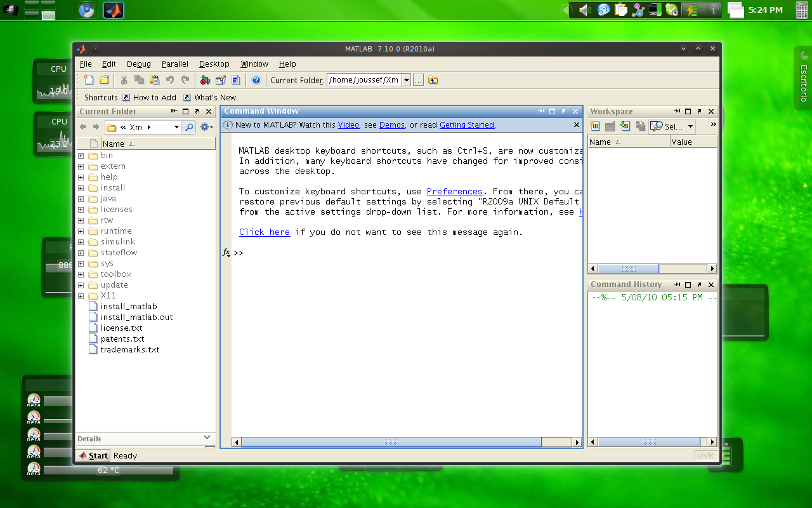Screen dimensions: 812x508
Task: Click the Redo arrow icon
Action: [x=185, y=80]
